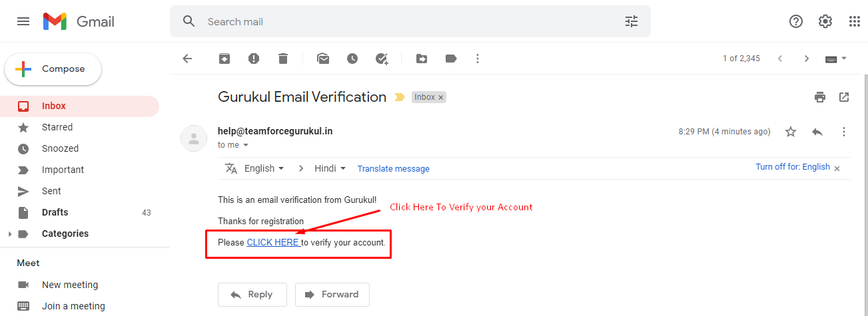Image resolution: width=868 pixels, height=316 pixels.
Task: Click the CLICK HERE verification link
Action: pos(273,242)
